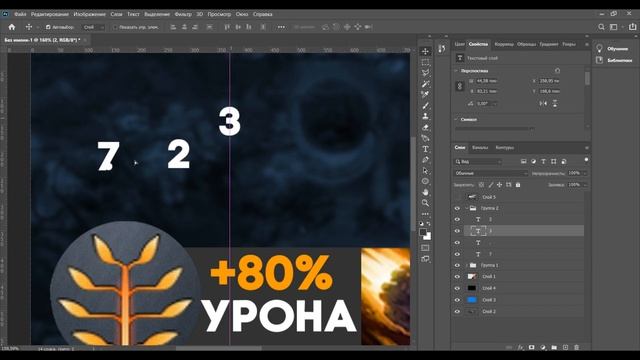Create a new layer icon
This screenshot has width=640, height=360.
pos(565,347)
